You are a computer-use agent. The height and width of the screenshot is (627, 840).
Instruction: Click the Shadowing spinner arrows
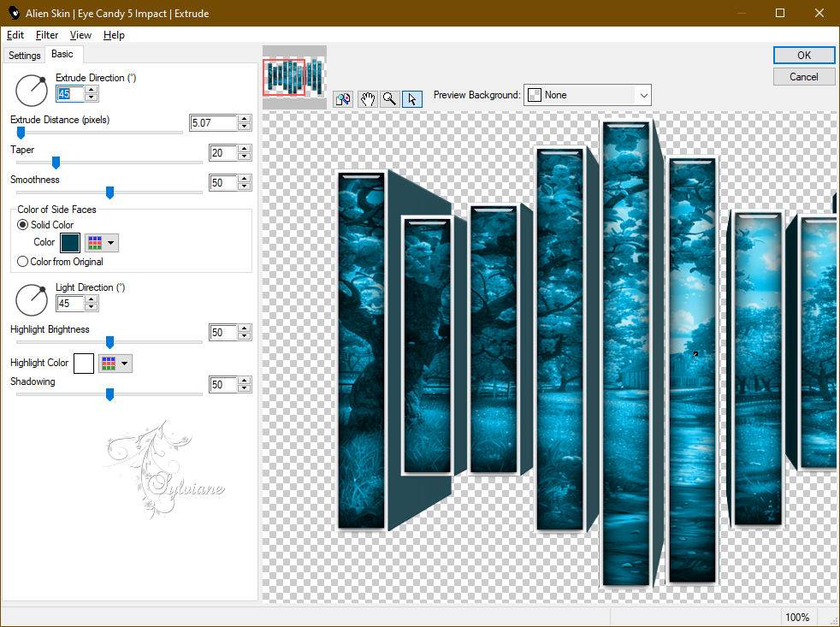(x=245, y=384)
